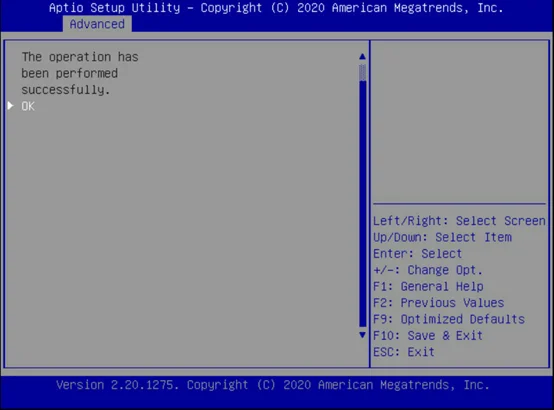Click the scrollbar up arrow
554x410 pixels.
click(362, 56)
